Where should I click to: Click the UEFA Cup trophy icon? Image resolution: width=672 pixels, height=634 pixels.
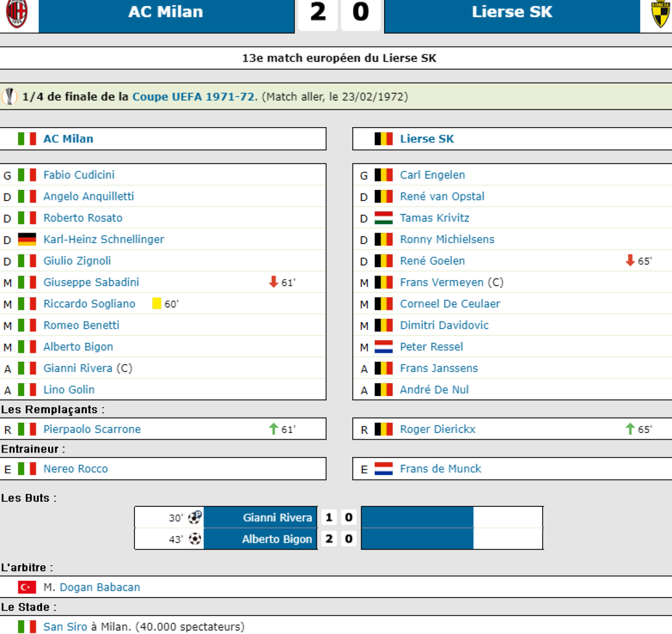click(x=10, y=96)
